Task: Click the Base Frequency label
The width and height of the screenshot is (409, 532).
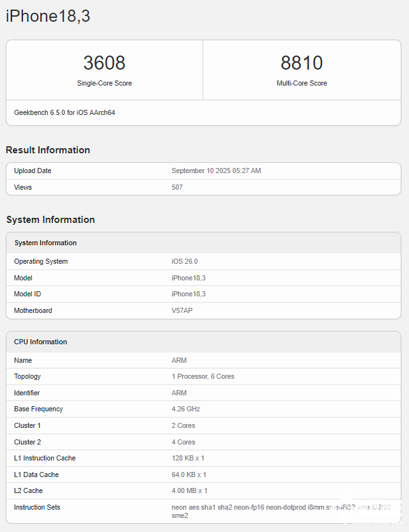Action: 38,409
